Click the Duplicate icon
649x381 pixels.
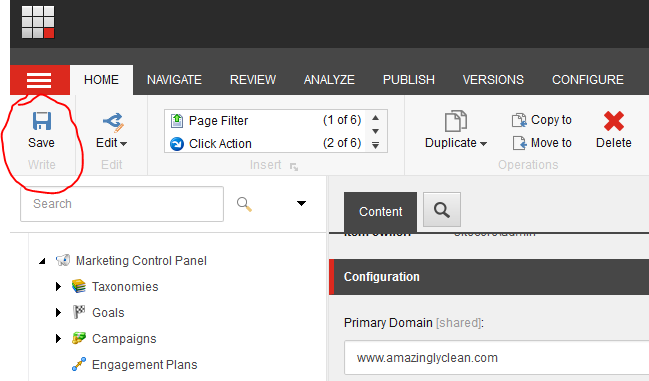[456, 122]
